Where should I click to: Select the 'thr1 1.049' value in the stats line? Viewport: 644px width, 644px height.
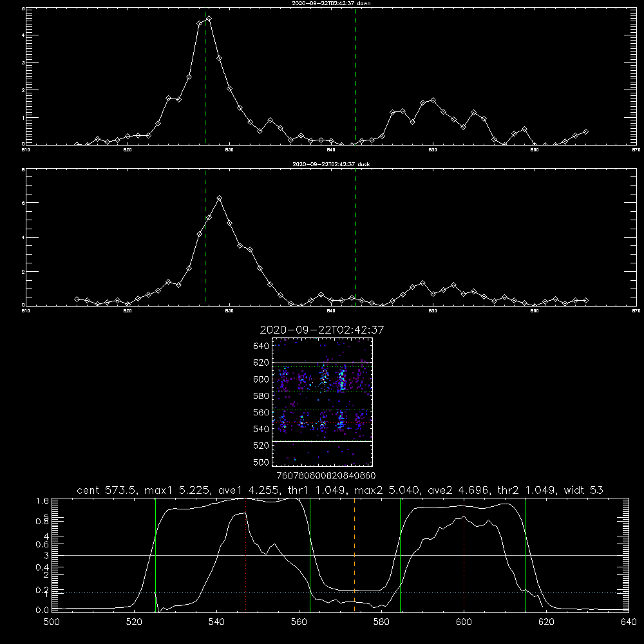(x=317, y=490)
